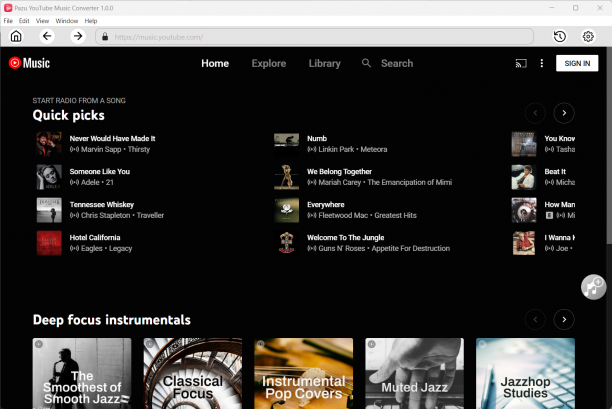The height and width of the screenshot is (409, 612).
Task: Open the conversion history clock icon
Action: (560, 37)
